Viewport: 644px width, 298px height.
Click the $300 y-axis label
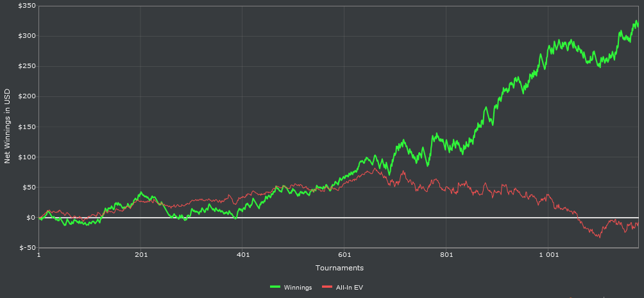[x=27, y=36]
